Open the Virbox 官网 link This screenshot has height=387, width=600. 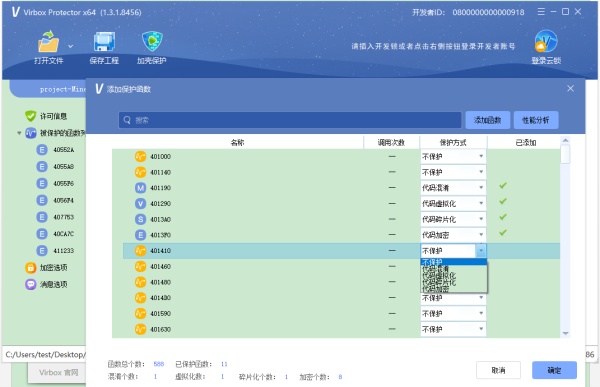(x=59, y=372)
